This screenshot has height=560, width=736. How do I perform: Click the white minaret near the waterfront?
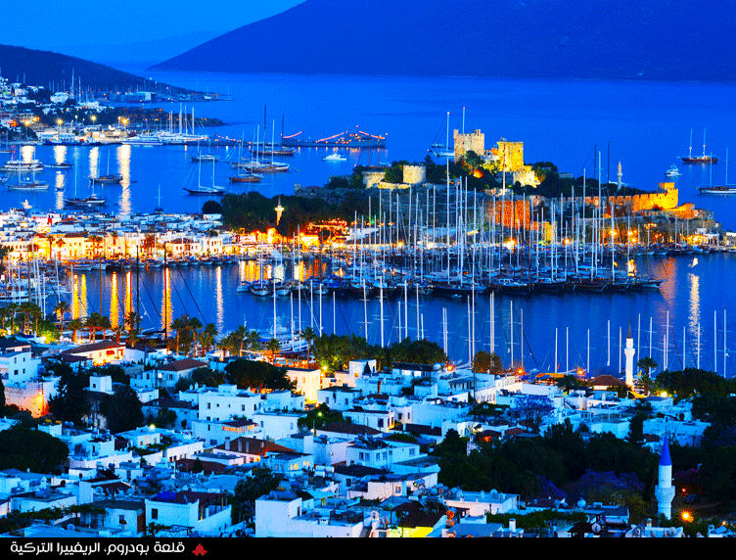click(x=628, y=359)
